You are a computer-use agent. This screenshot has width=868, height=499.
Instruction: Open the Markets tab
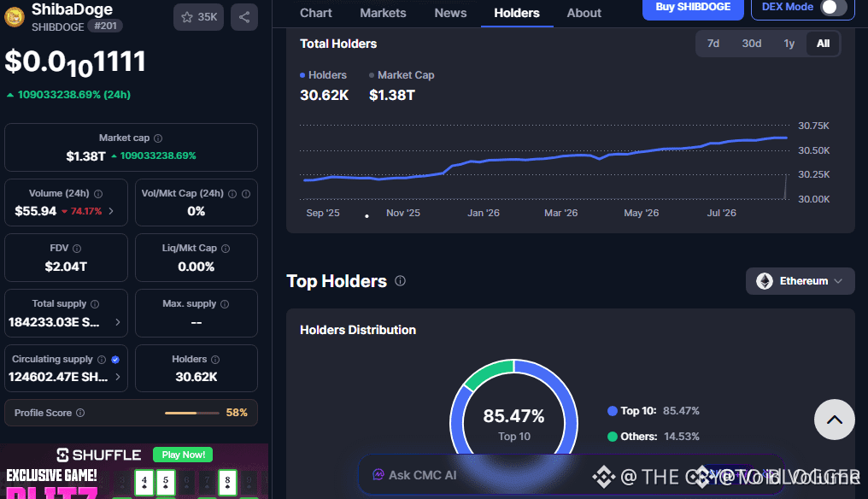click(x=383, y=13)
